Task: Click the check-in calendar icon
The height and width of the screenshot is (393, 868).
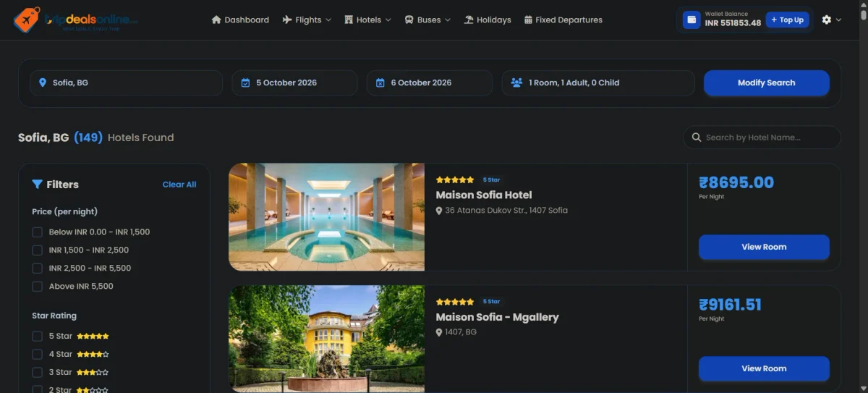Action: [x=245, y=83]
